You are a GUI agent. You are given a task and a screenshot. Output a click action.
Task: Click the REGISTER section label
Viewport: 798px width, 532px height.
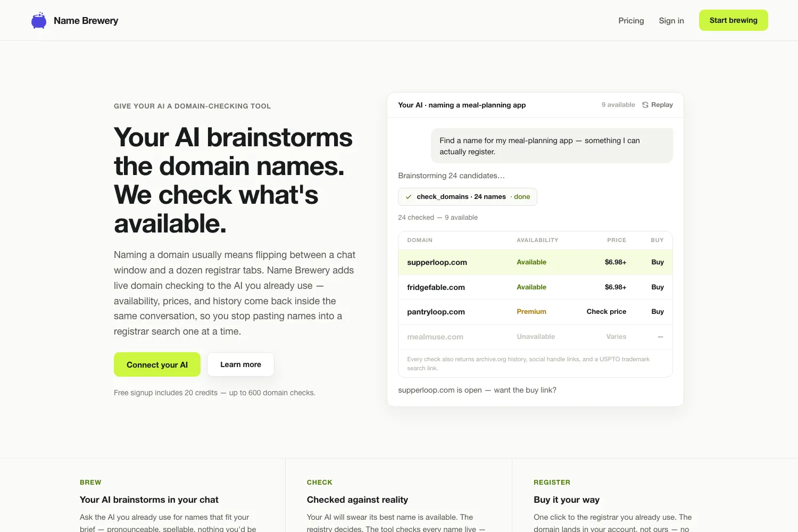click(x=552, y=482)
